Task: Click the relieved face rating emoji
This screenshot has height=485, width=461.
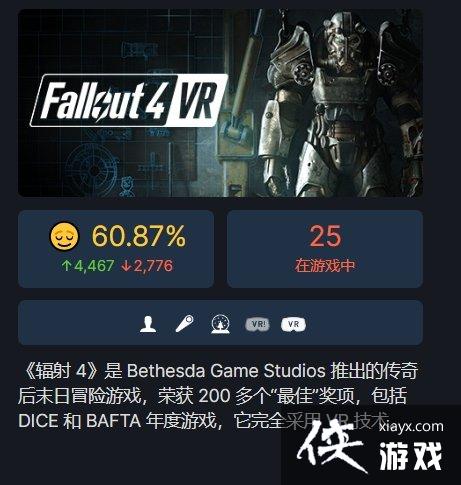Action: pyautogui.click(x=64, y=236)
